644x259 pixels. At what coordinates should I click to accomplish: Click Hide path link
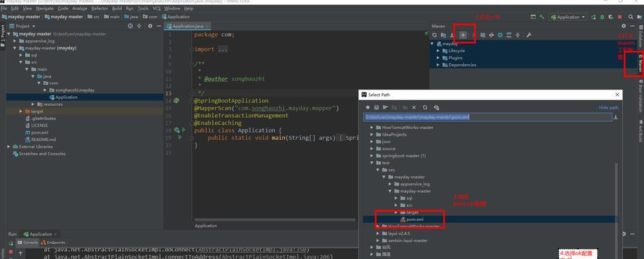(x=608, y=107)
